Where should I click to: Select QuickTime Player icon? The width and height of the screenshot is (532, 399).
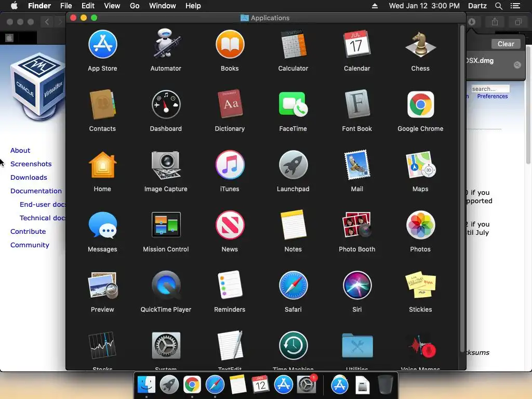166,285
